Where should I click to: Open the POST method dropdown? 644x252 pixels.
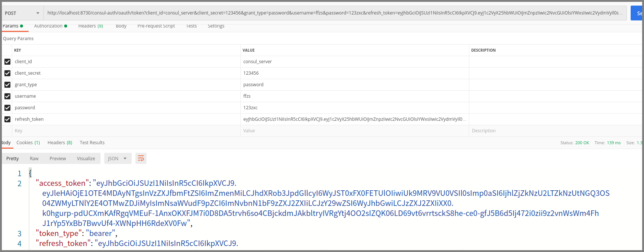(x=22, y=13)
